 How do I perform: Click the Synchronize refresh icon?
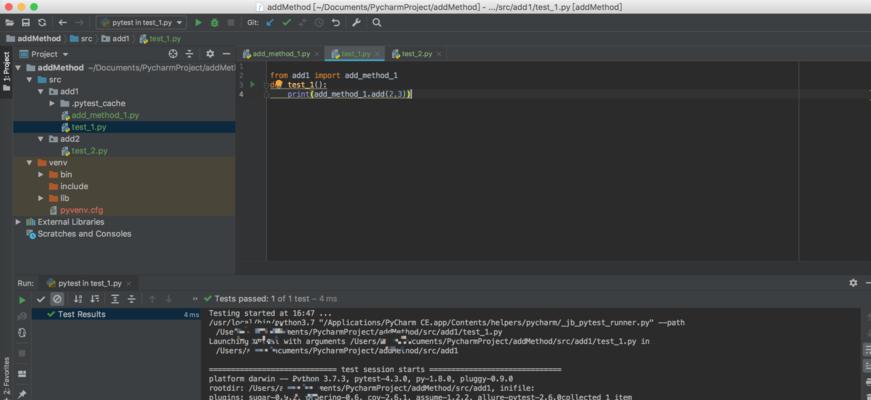click(x=42, y=23)
